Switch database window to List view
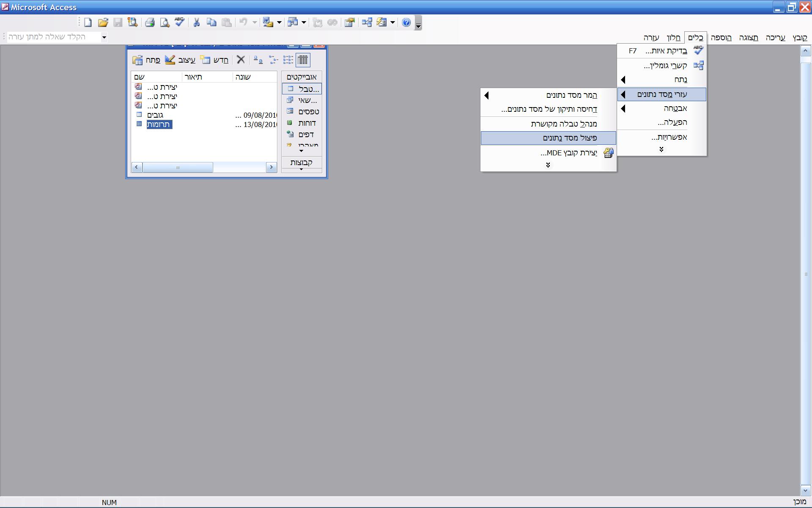812x508 pixels. pyautogui.click(x=288, y=60)
